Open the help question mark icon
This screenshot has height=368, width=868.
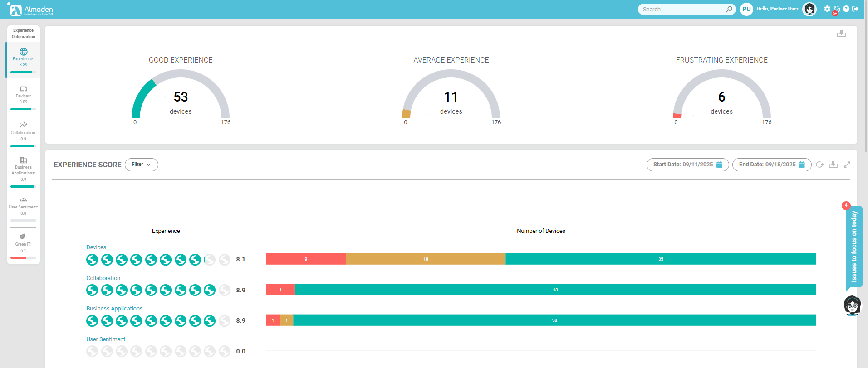click(846, 9)
